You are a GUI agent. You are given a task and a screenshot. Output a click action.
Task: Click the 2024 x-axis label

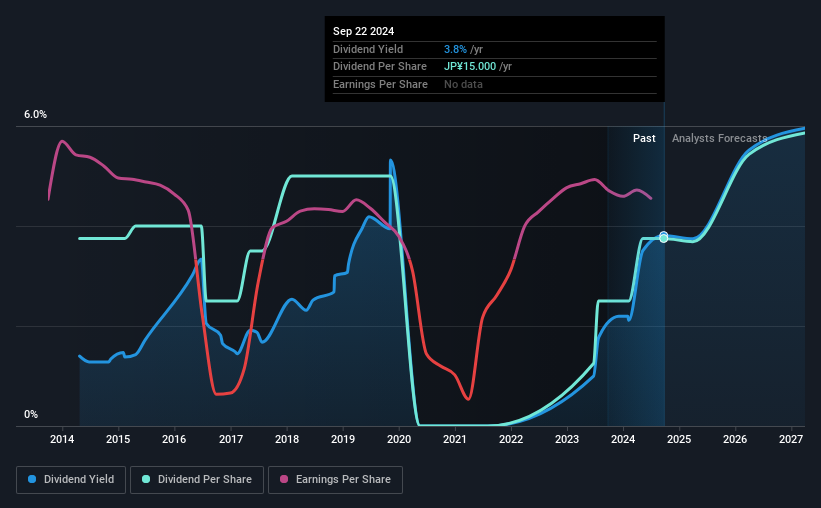pyautogui.click(x=623, y=439)
